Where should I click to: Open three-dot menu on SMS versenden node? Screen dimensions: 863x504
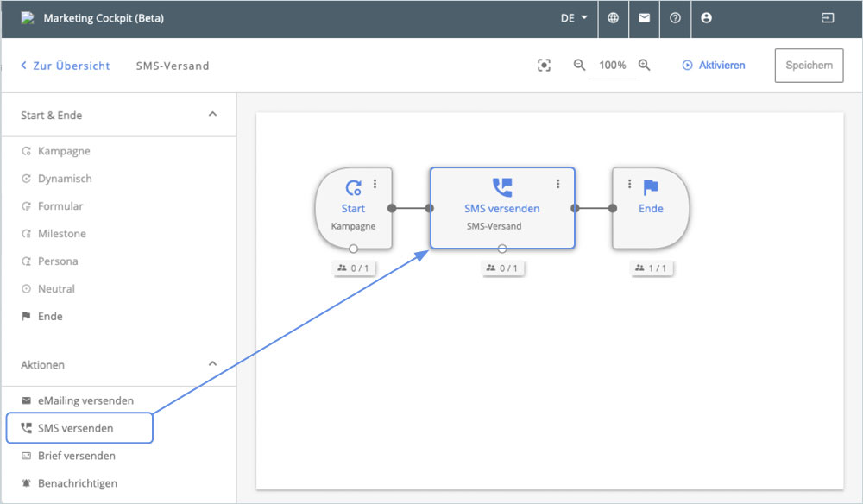pos(558,184)
